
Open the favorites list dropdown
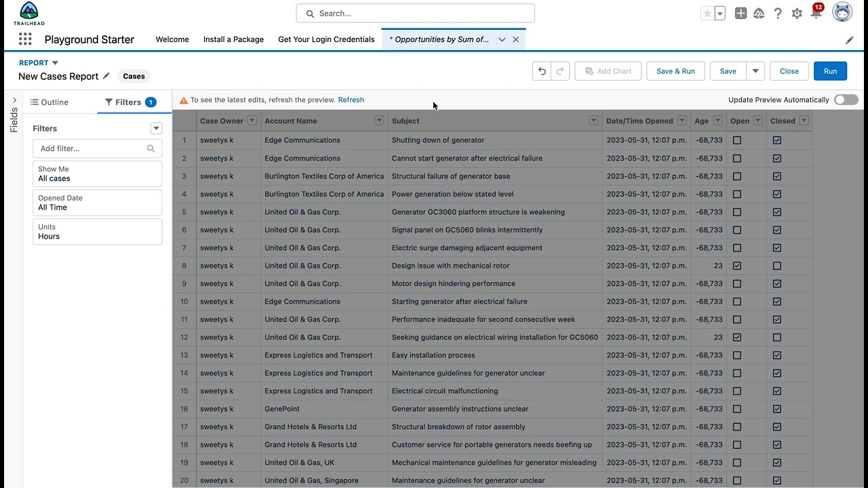[720, 14]
